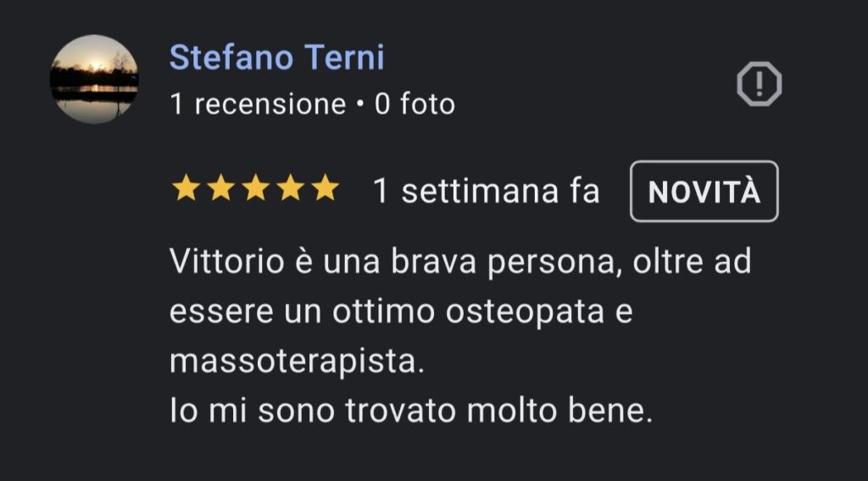Click the word "essere" in the review
The width and height of the screenshot is (868, 481).
tap(220, 311)
